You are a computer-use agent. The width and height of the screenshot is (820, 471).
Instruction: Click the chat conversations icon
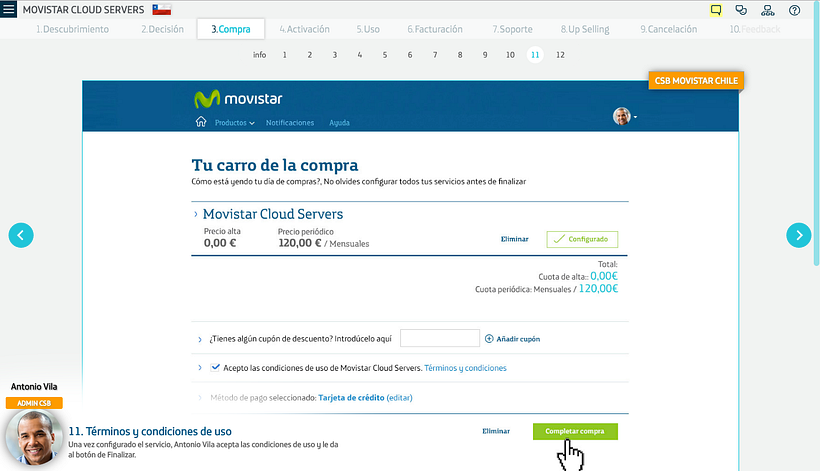click(741, 10)
